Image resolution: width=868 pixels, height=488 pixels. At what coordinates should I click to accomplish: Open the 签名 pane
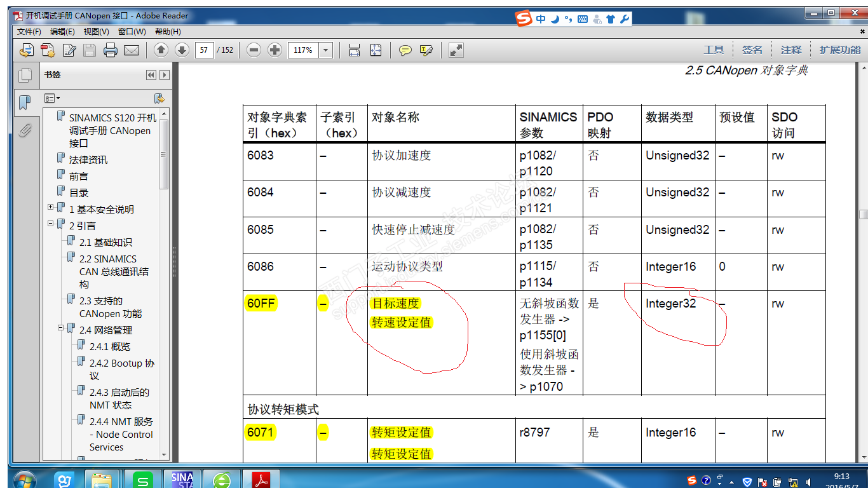coord(752,50)
